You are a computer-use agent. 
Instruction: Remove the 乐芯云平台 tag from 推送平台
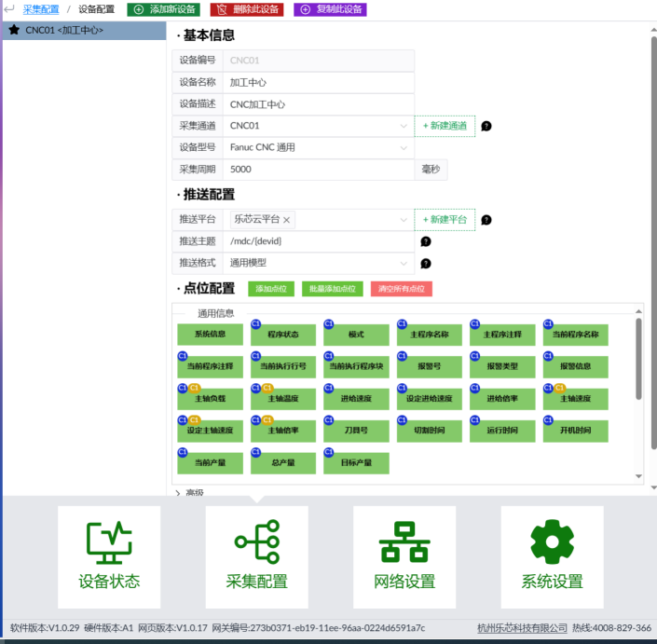click(x=287, y=220)
